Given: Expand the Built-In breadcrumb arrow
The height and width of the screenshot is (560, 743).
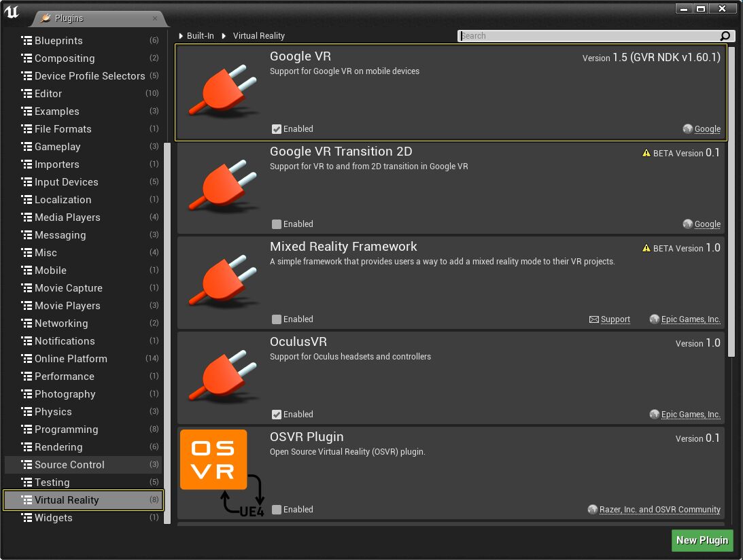Looking at the screenshot, I should click(x=181, y=36).
